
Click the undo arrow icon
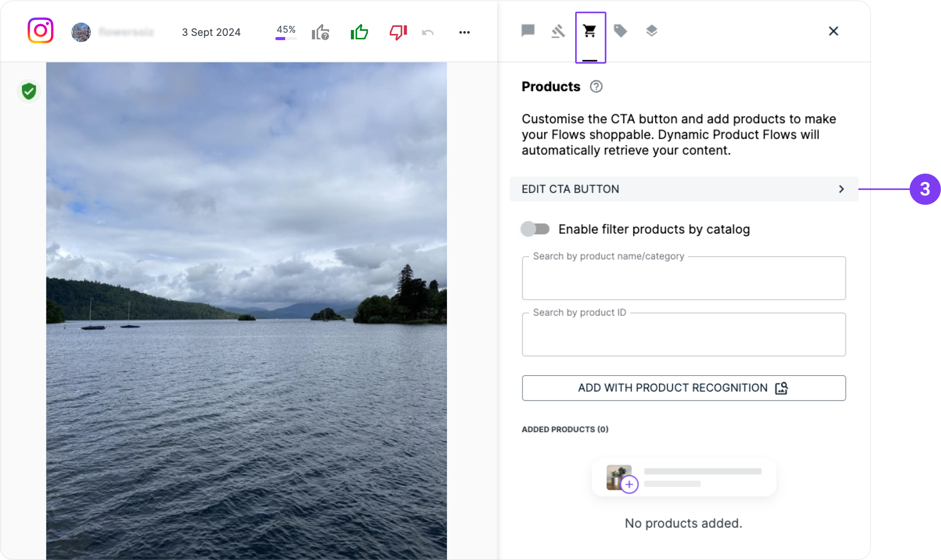click(428, 32)
